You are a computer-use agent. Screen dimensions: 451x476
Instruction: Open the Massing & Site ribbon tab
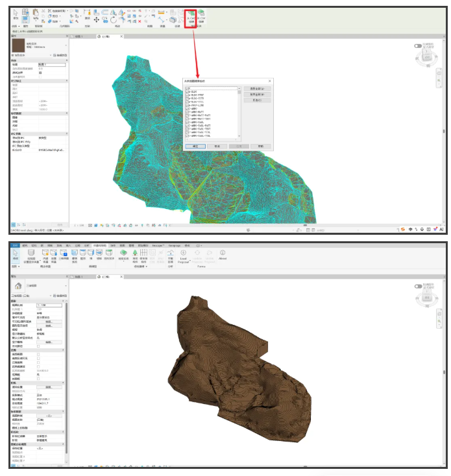pos(100,245)
